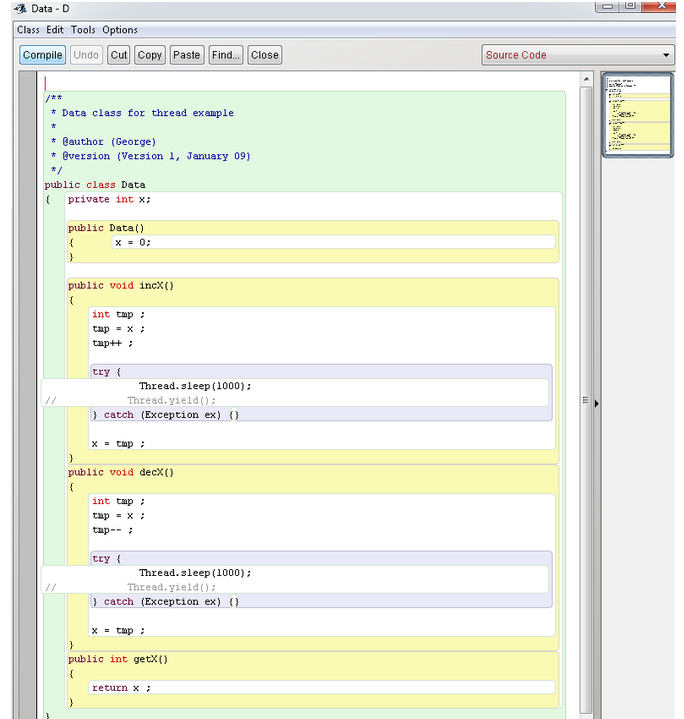Open the Find... search panel

[x=226, y=55]
